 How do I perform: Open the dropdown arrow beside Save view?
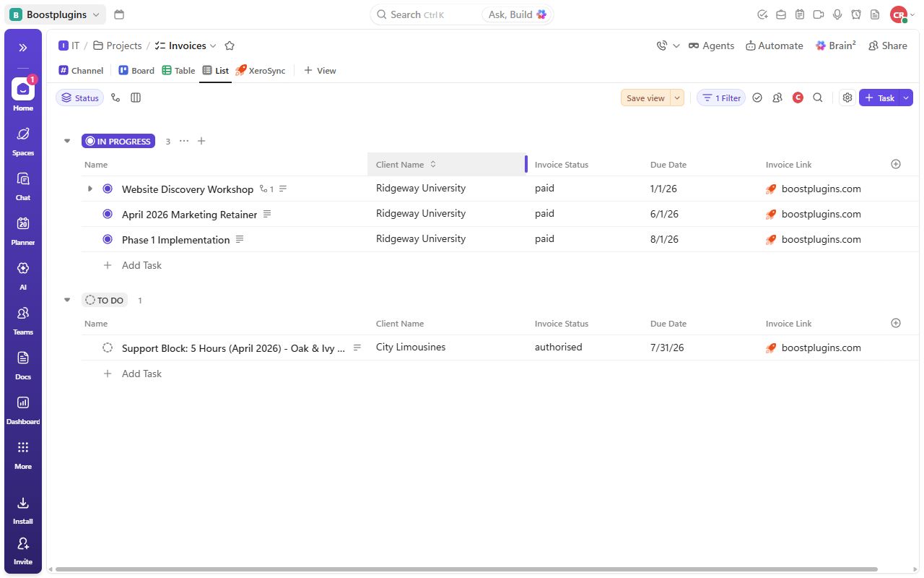click(x=677, y=98)
